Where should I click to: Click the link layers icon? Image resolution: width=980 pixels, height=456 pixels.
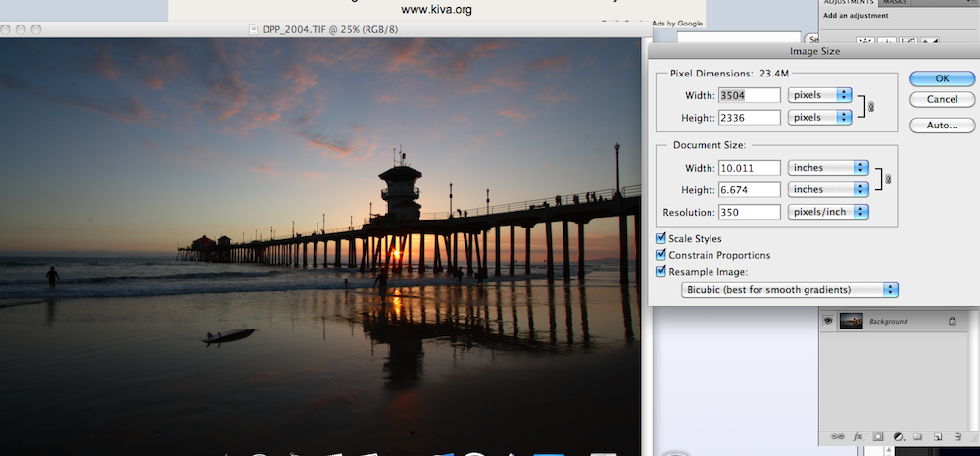point(836,436)
